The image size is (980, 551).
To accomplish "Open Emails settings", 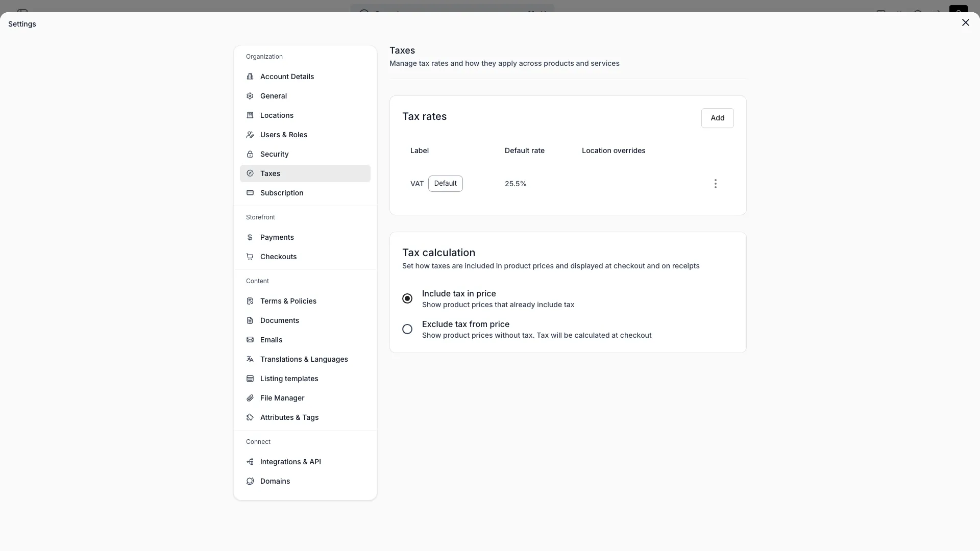I will (305, 340).
